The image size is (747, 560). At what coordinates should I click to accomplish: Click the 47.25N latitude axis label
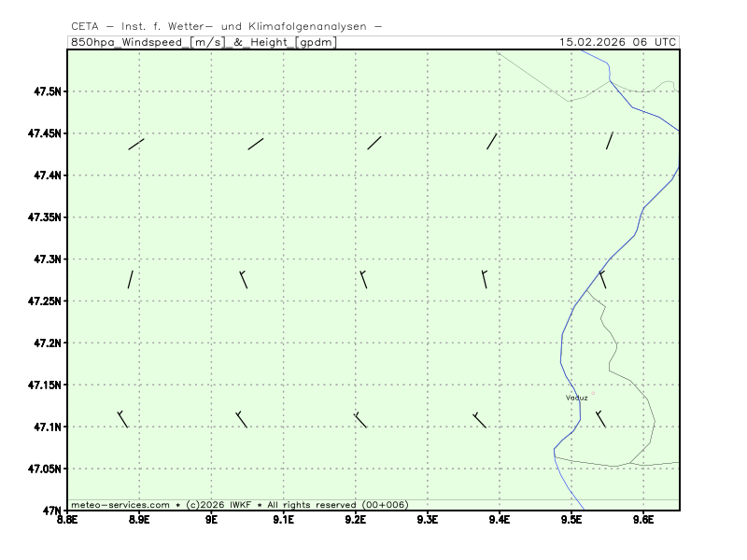[x=44, y=301]
